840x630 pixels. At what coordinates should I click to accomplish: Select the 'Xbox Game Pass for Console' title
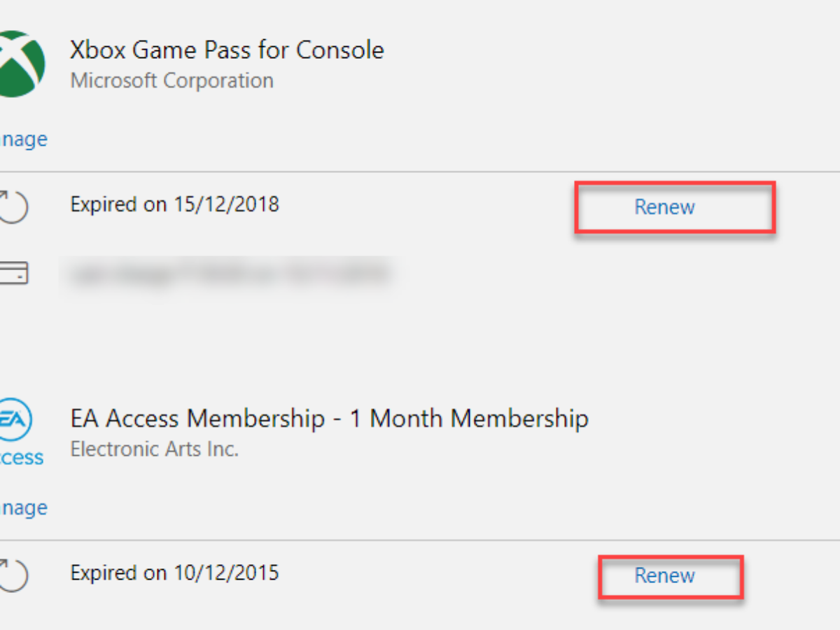pos(227,50)
